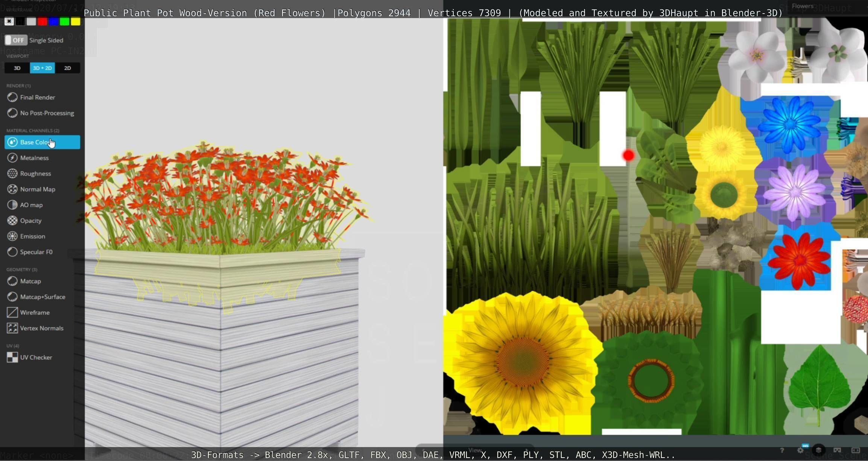Screen dimensions: 868x461
Task: Disable wireframe with the X swatch
Action: tap(9, 21)
